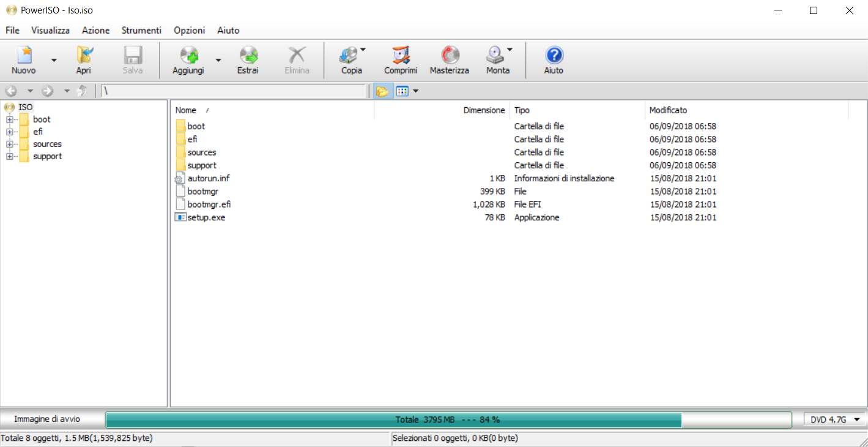Select the sources folder in file list
Screen dimensions: 868x447
[201, 152]
